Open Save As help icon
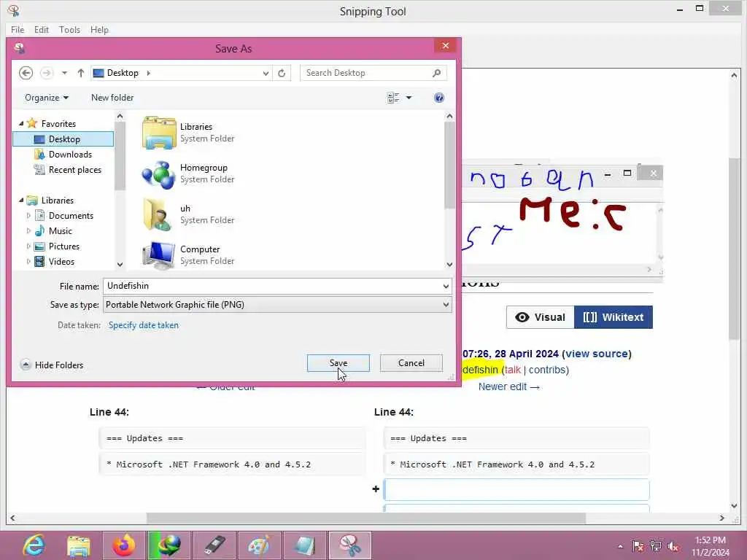This screenshot has width=747, height=560. click(438, 98)
